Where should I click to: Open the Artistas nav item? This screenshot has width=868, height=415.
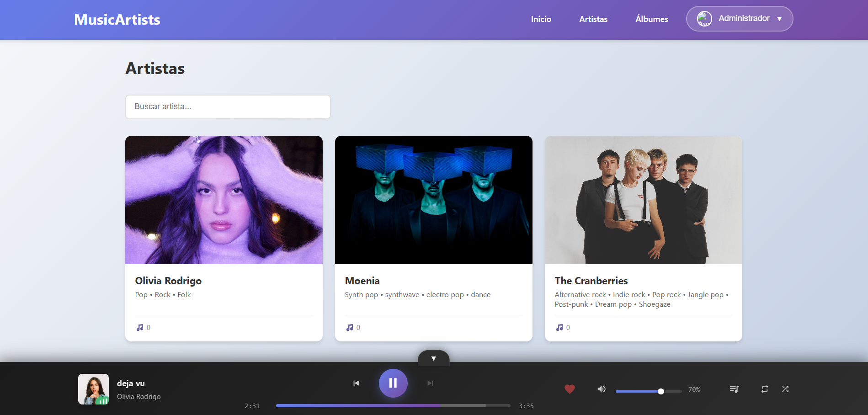click(593, 19)
